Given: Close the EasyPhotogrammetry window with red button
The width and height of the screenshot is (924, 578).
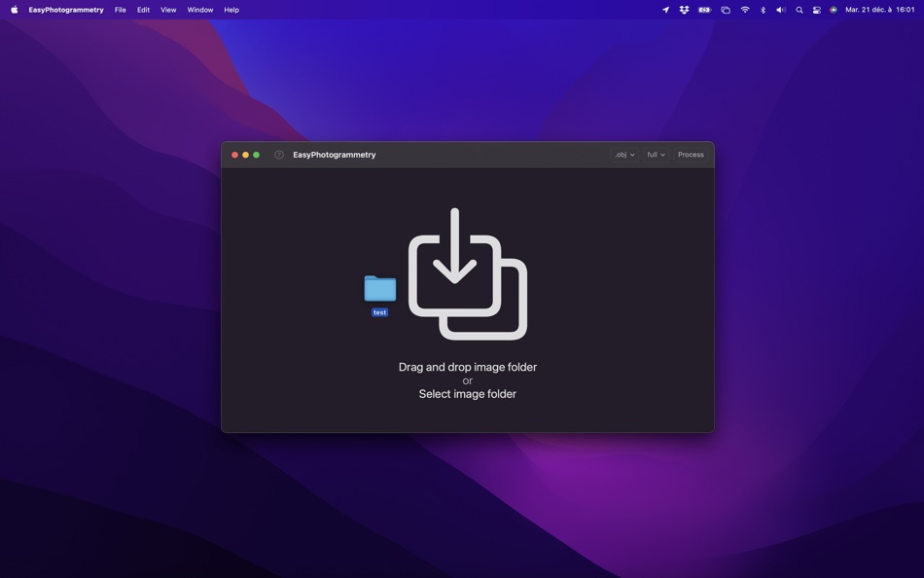Looking at the screenshot, I should coord(234,155).
